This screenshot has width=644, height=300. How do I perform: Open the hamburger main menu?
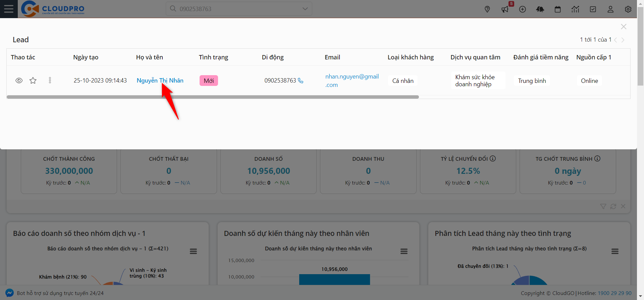9,9
